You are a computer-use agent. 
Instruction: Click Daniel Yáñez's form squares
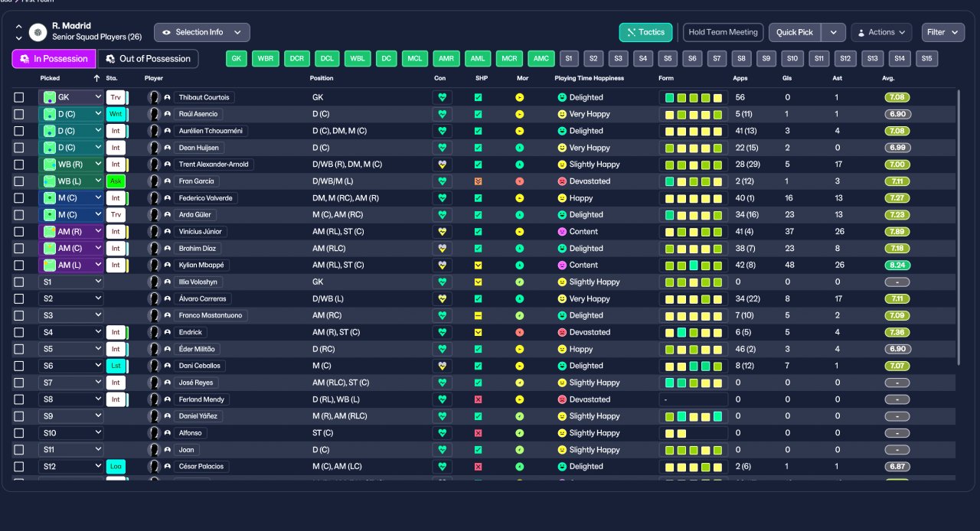click(x=694, y=416)
